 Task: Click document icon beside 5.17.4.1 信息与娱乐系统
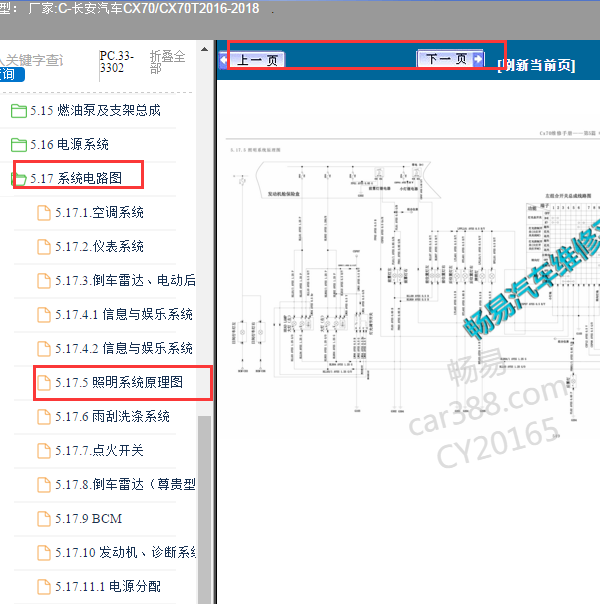click(44, 315)
